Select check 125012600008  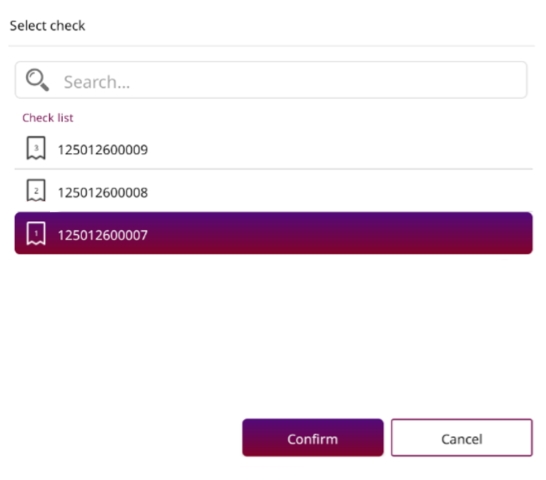click(273, 192)
